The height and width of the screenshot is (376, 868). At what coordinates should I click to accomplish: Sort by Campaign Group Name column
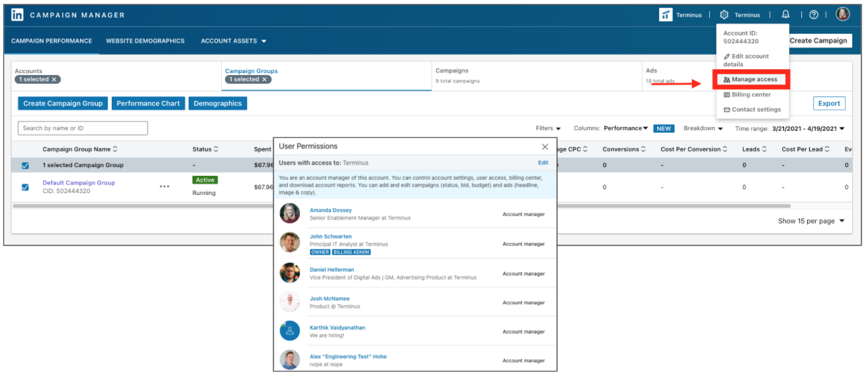(80, 149)
